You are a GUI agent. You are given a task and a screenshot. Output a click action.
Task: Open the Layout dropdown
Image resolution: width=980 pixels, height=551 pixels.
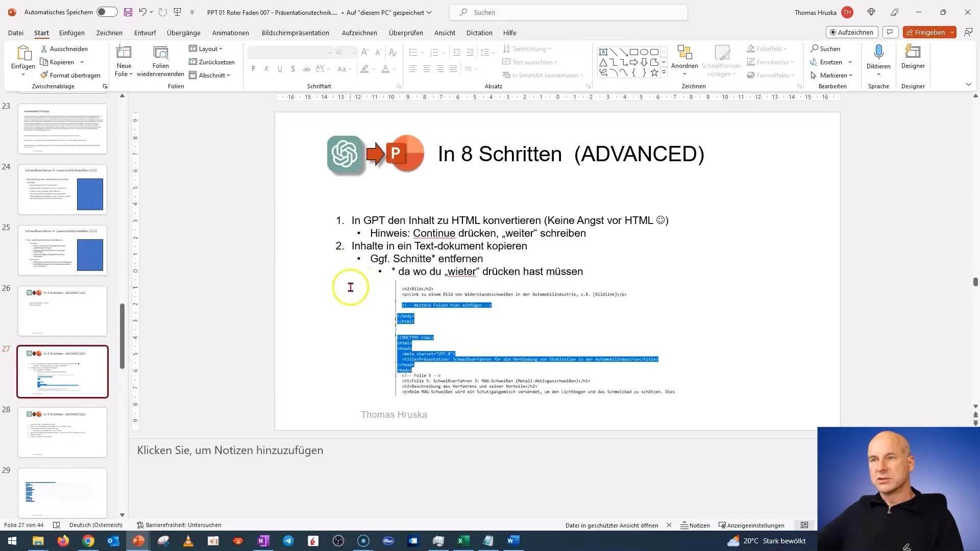pos(206,48)
